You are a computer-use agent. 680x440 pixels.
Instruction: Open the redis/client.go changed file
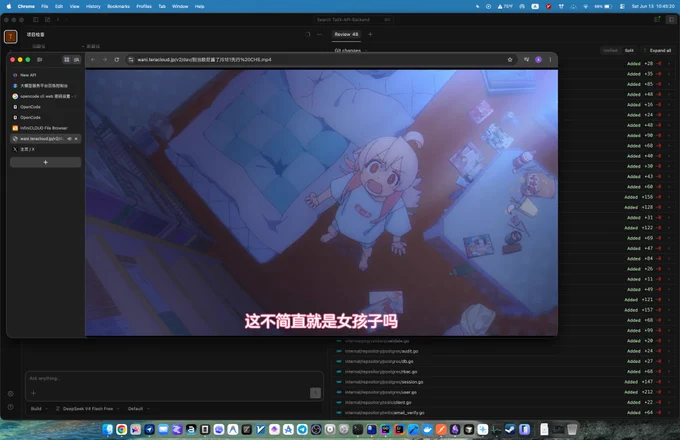tap(503, 402)
